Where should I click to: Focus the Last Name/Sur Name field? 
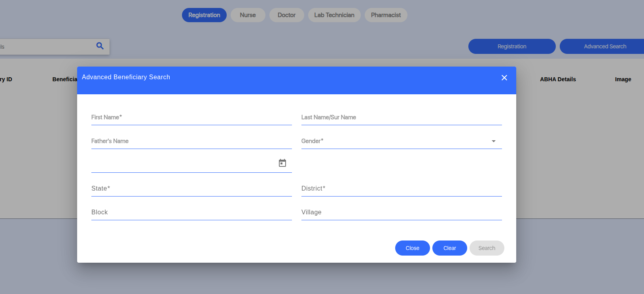pyautogui.click(x=401, y=118)
